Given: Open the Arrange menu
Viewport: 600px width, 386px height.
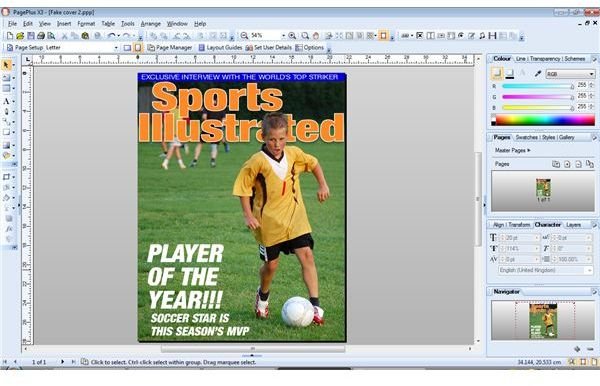Looking at the screenshot, I should (x=150, y=24).
